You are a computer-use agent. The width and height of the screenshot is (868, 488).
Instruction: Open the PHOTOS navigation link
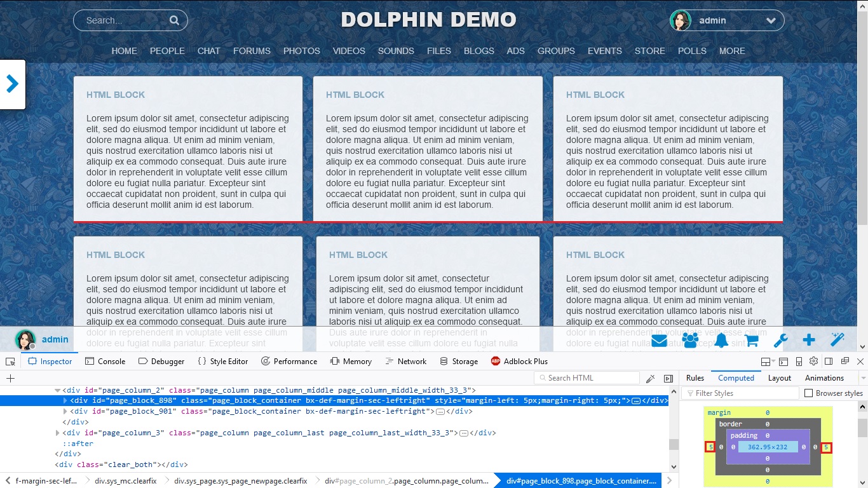(301, 51)
